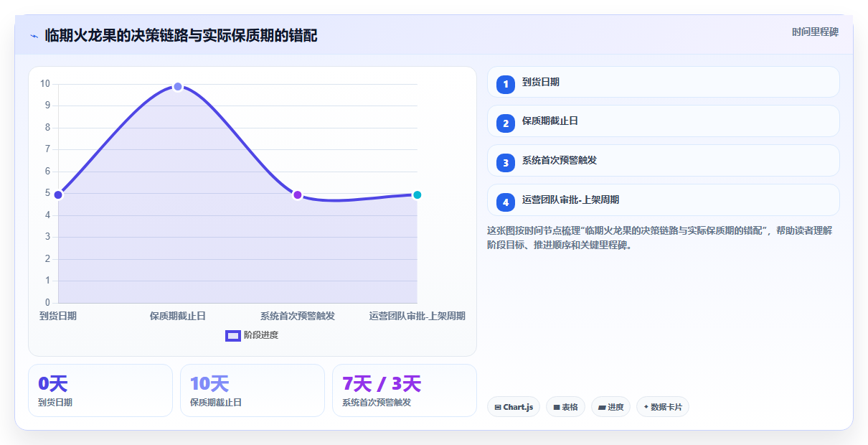Click the lightning icon beside the title
The width and height of the screenshot is (868, 445).
click(34, 36)
